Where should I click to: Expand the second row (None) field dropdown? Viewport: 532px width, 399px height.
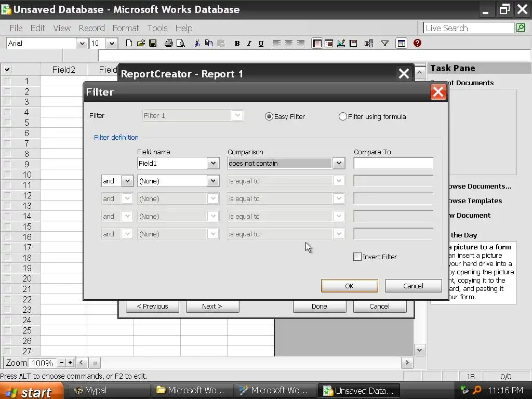click(x=212, y=181)
